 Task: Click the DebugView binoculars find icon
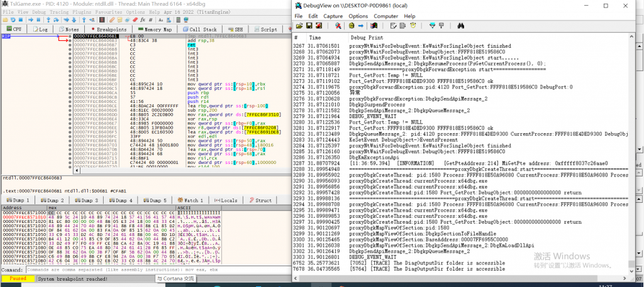[460, 26]
